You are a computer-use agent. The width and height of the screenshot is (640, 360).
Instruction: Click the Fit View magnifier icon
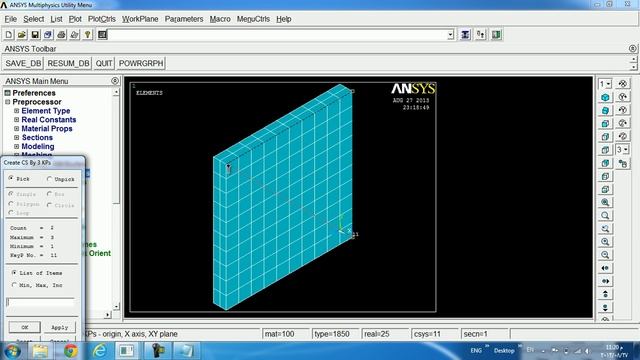(x=605, y=202)
